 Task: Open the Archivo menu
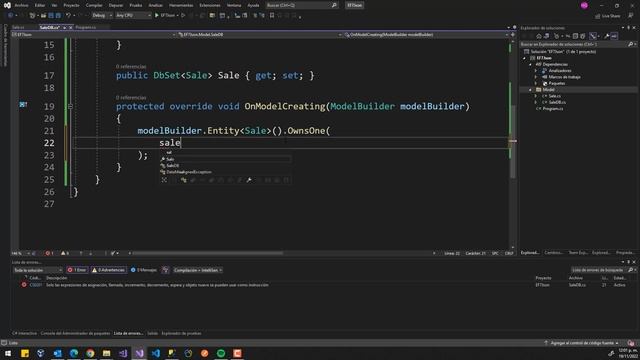click(21, 5)
